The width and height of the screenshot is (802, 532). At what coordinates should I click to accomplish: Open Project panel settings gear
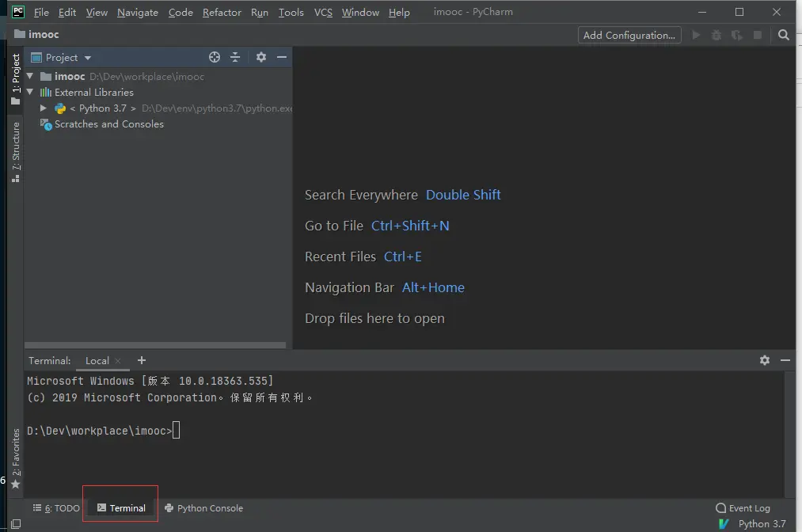(260, 57)
